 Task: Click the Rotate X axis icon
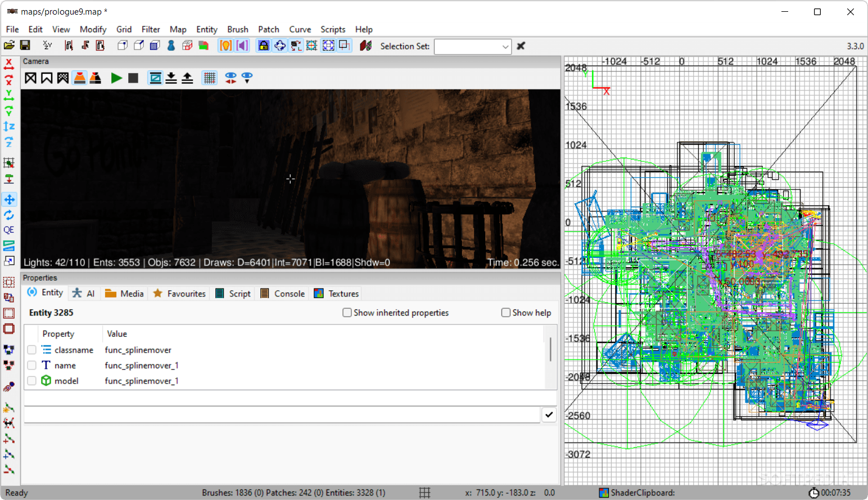tap(9, 79)
